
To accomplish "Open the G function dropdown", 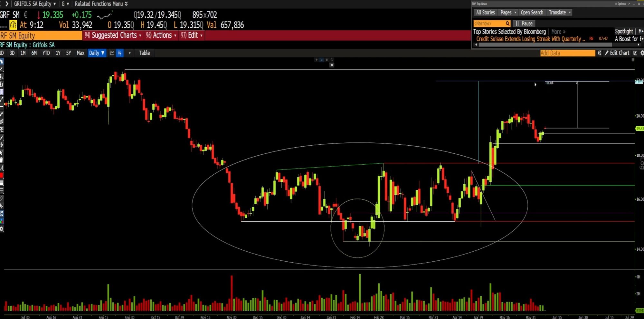I will tap(65, 4).
